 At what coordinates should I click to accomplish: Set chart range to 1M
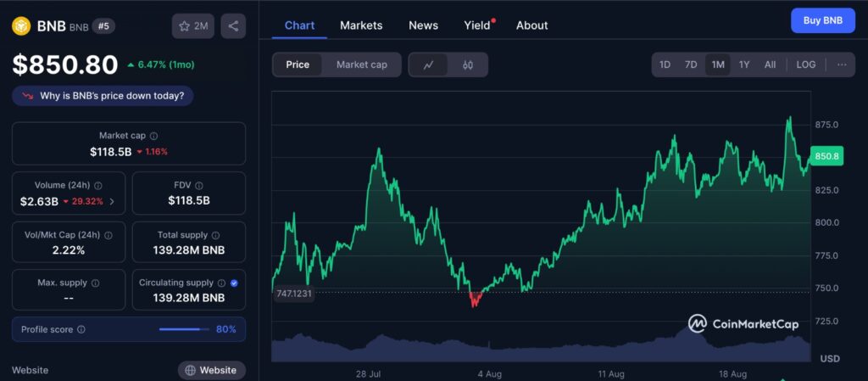pyautogui.click(x=718, y=64)
